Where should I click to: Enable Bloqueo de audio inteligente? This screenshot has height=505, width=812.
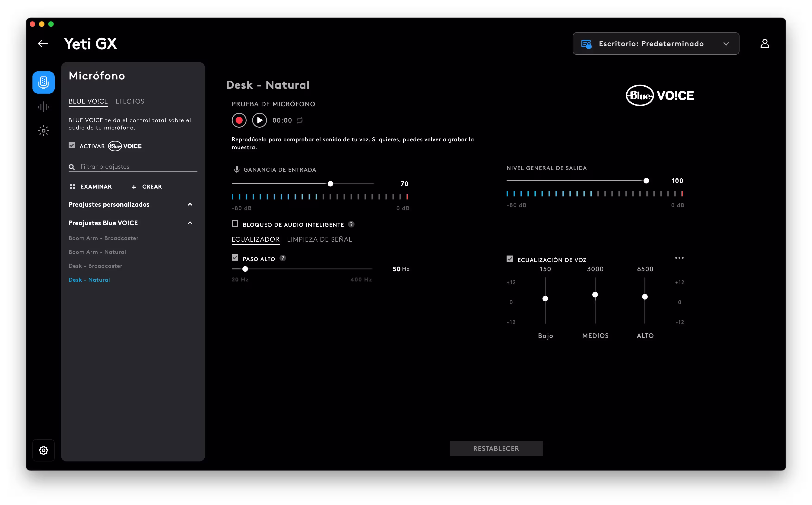235,224
